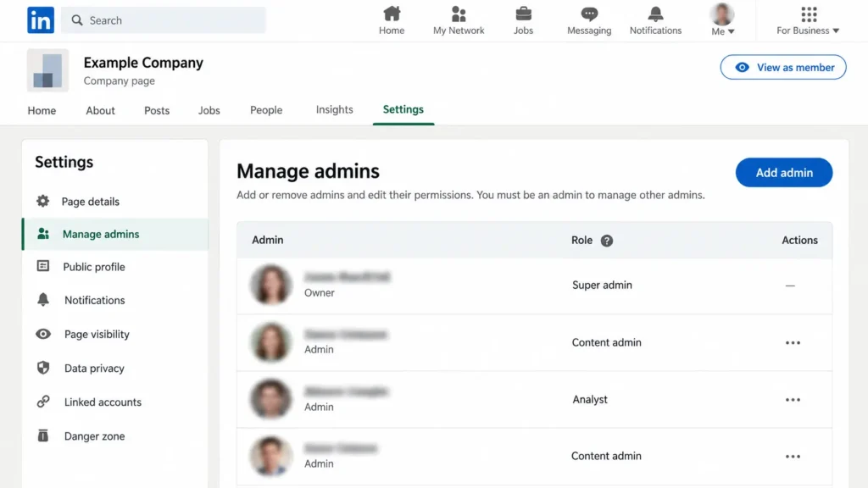Click the search magnifier icon
868x488 pixels.
click(77, 20)
